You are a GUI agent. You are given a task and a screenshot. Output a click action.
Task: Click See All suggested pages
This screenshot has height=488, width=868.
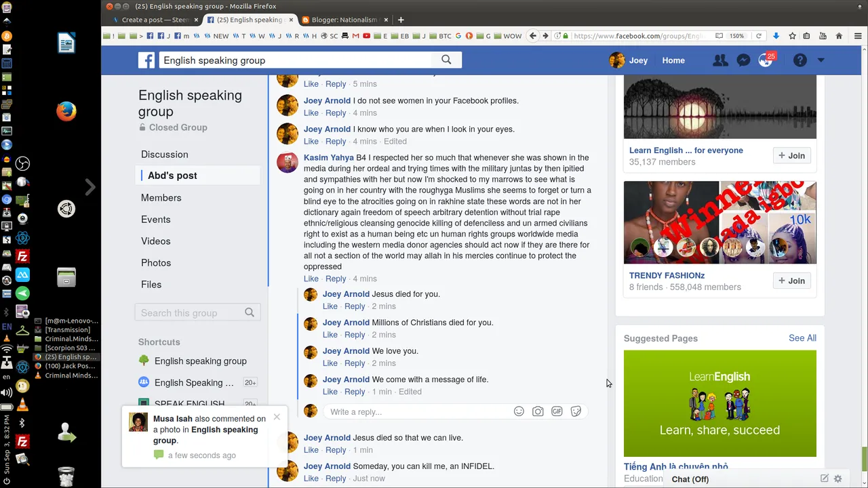click(802, 338)
